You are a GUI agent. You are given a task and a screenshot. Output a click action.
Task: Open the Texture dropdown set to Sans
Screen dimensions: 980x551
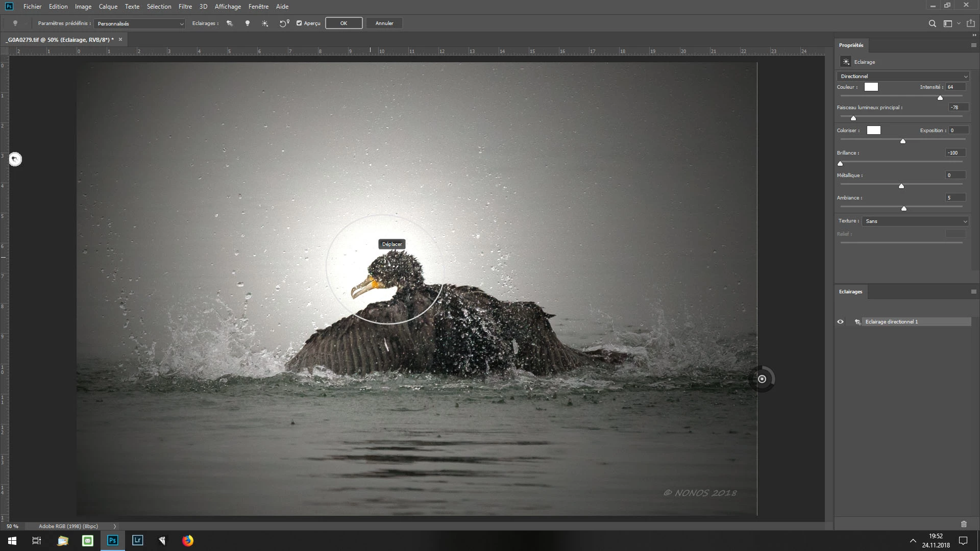click(x=915, y=221)
